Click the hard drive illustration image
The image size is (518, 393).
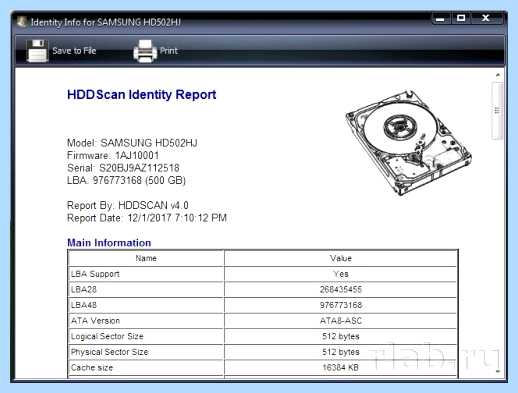tap(409, 142)
